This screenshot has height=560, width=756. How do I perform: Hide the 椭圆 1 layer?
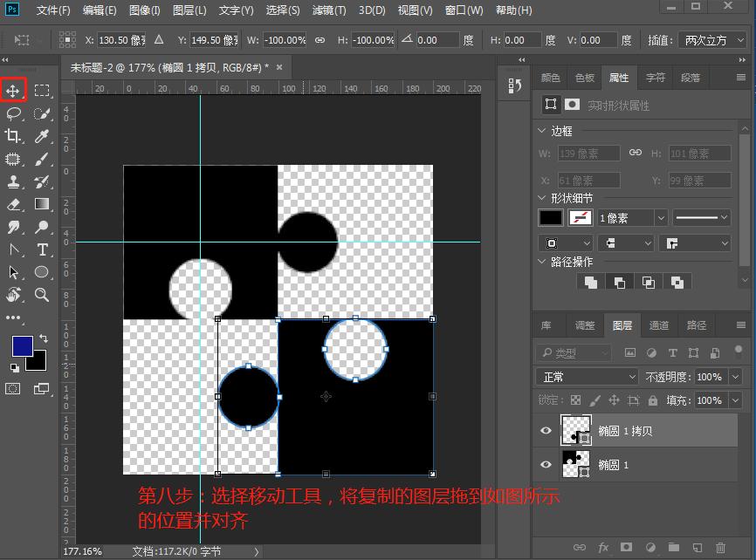click(x=546, y=465)
